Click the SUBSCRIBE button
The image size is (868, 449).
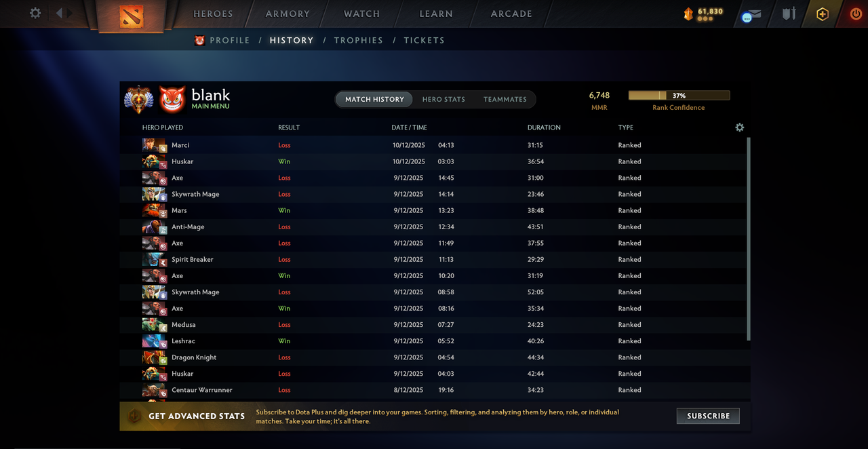coord(708,416)
